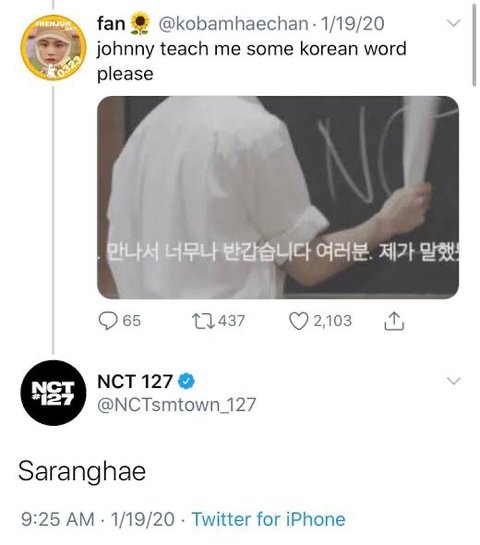The width and height of the screenshot is (480, 545).
Task: Open the @kobamhaechan handle
Action: pos(233,24)
